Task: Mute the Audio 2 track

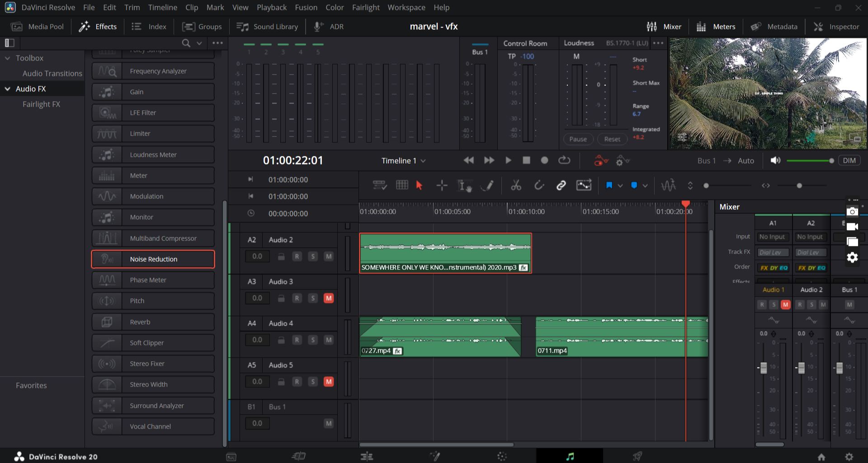Action: [329, 256]
